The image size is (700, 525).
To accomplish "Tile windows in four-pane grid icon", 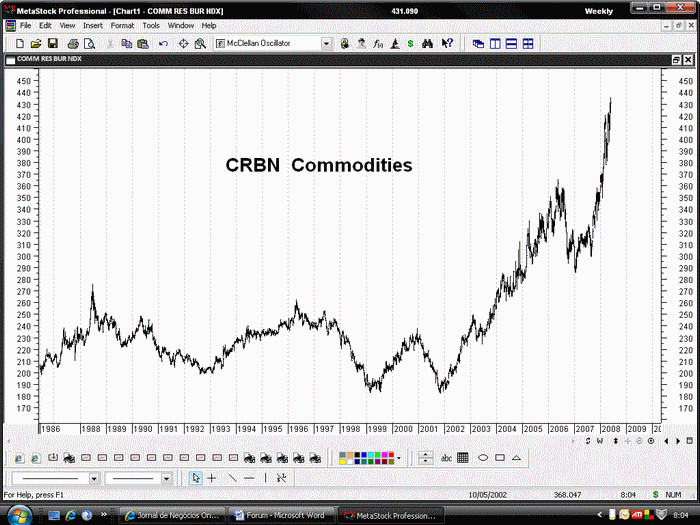I will tap(528, 44).
